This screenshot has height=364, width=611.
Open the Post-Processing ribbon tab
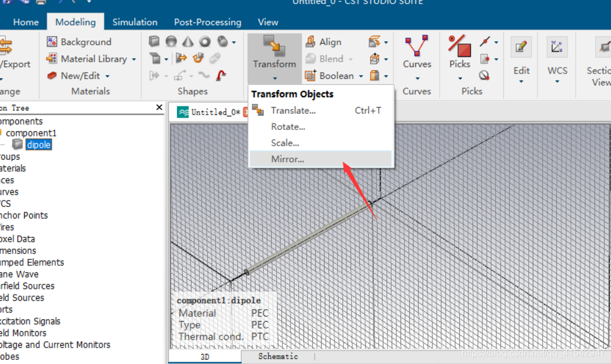(x=208, y=22)
